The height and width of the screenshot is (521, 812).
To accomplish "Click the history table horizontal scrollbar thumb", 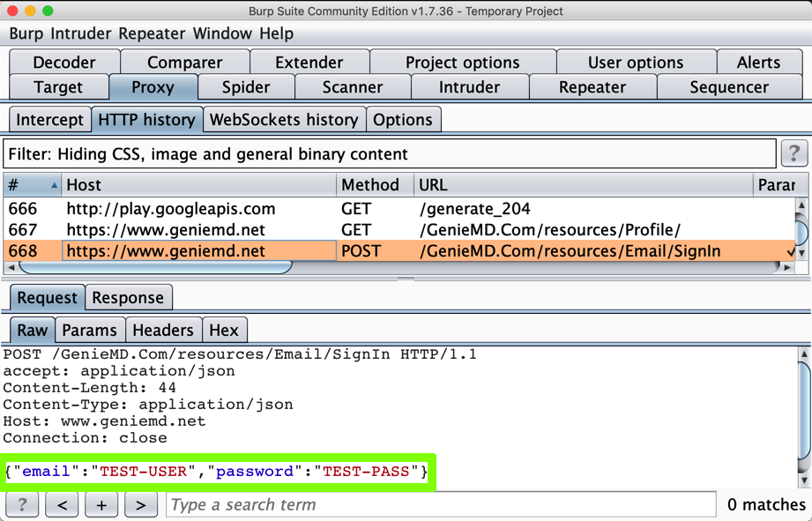I will (155, 267).
